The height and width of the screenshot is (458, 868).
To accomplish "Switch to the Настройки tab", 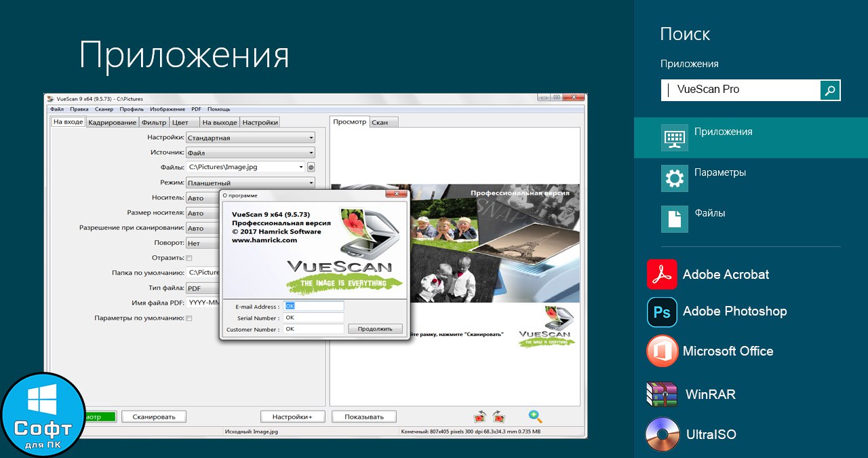I will click(x=260, y=122).
